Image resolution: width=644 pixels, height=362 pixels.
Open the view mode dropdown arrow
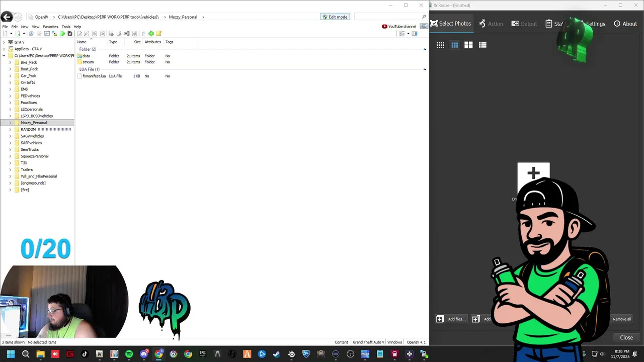tap(408, 34)
